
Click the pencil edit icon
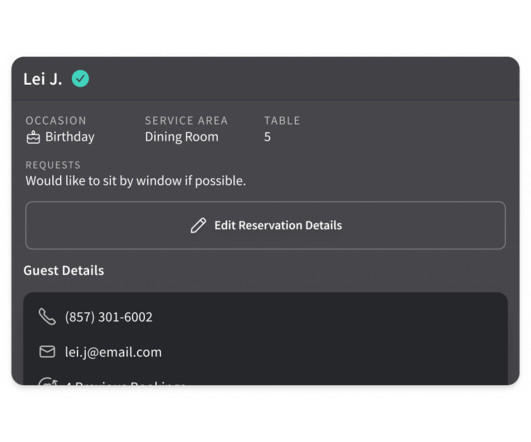tap(198, 226)
